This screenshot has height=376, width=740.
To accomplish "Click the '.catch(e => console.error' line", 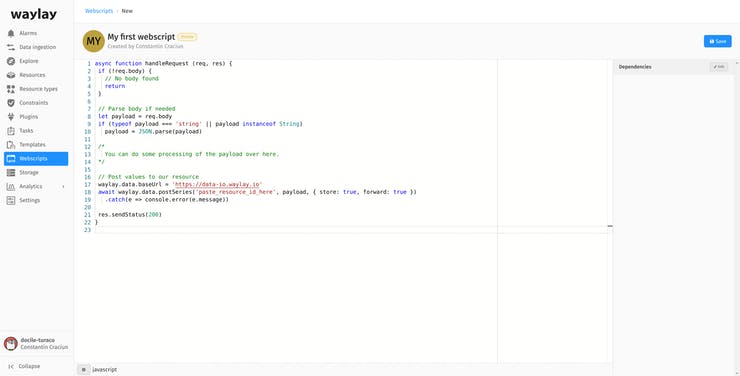I will click(167, 200).
